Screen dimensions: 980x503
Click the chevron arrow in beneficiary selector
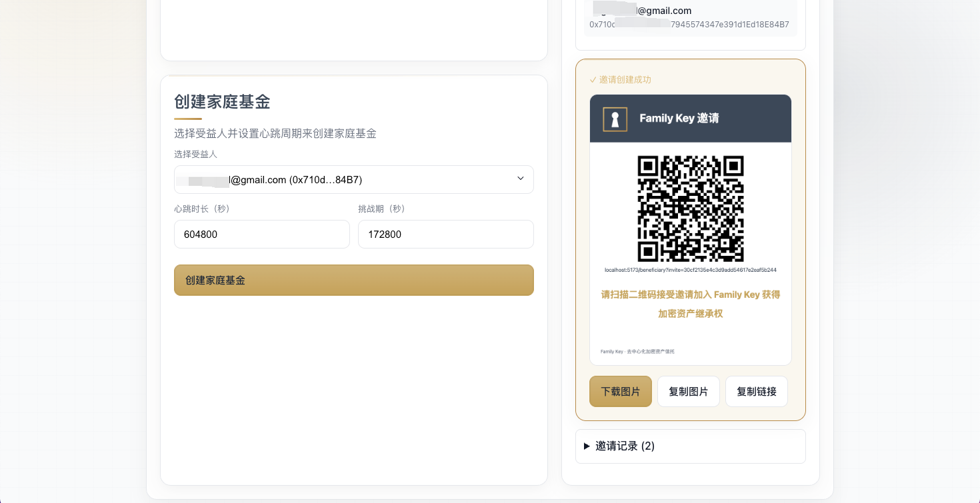pos(521,179)
